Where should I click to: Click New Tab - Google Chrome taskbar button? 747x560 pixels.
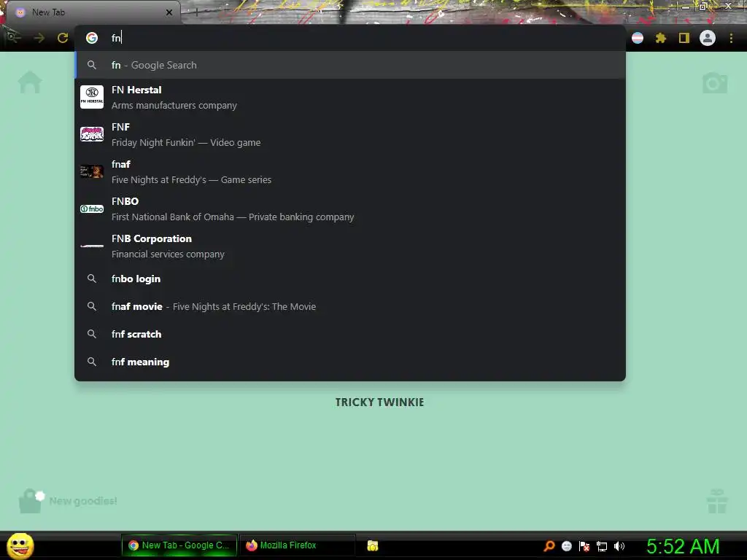179,545
